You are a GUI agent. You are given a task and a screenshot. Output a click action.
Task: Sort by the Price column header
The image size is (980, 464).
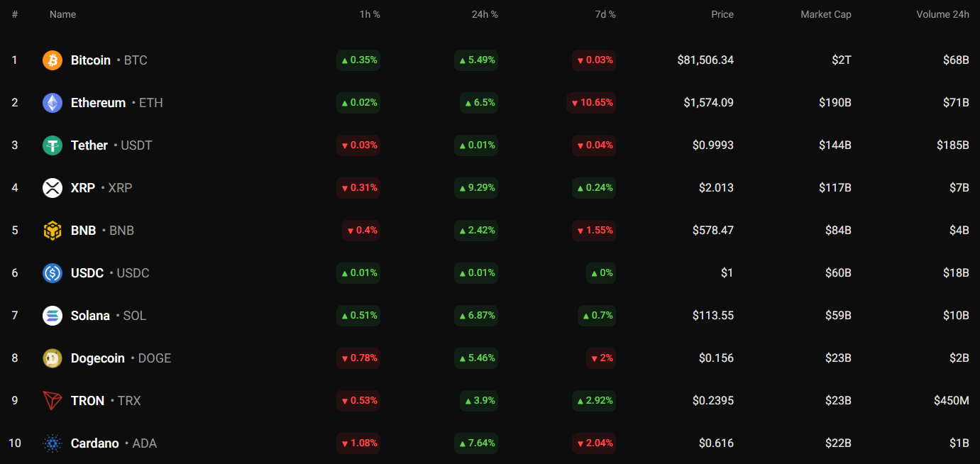pyautogui.click(x=722, y=14)
